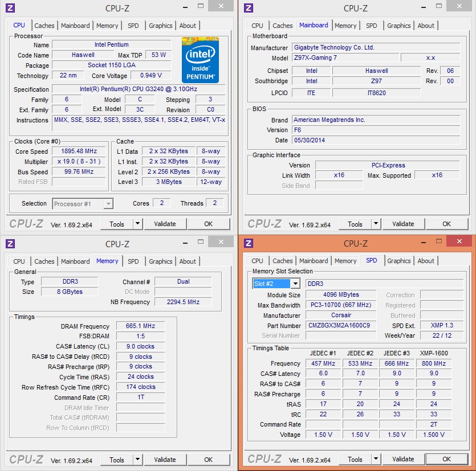Click Row Refresh Cycle Time 174 clocks value
Screen dimensions: 476x471
(x=141, y=387)
